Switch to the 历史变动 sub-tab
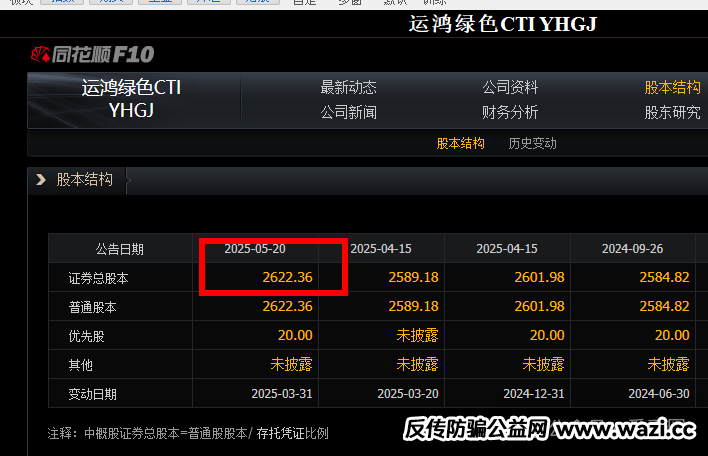 click(x=532, y=144)
